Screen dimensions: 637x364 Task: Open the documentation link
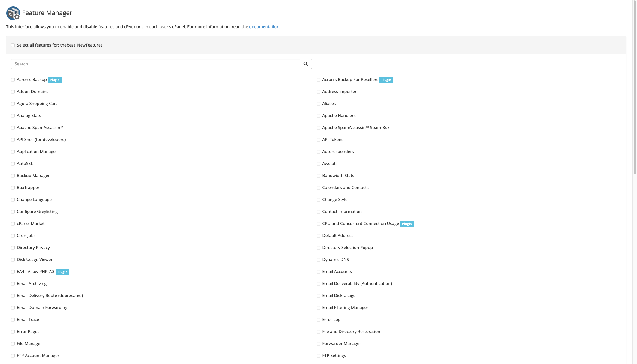(x=264, y=27)
